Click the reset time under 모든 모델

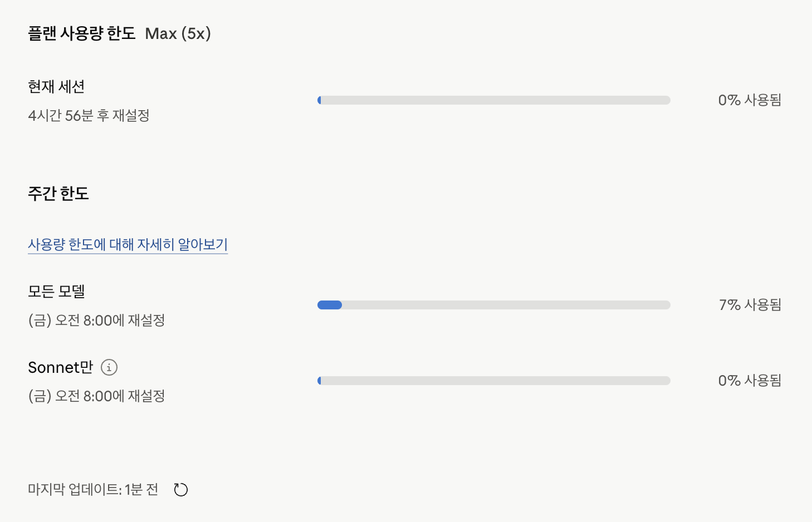pyautogui.click(x=97, y=321)
